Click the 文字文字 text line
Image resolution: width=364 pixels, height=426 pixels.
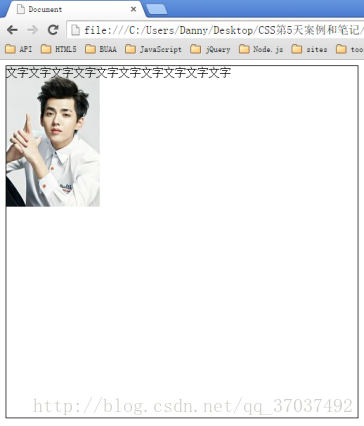(x=118, y=72)
